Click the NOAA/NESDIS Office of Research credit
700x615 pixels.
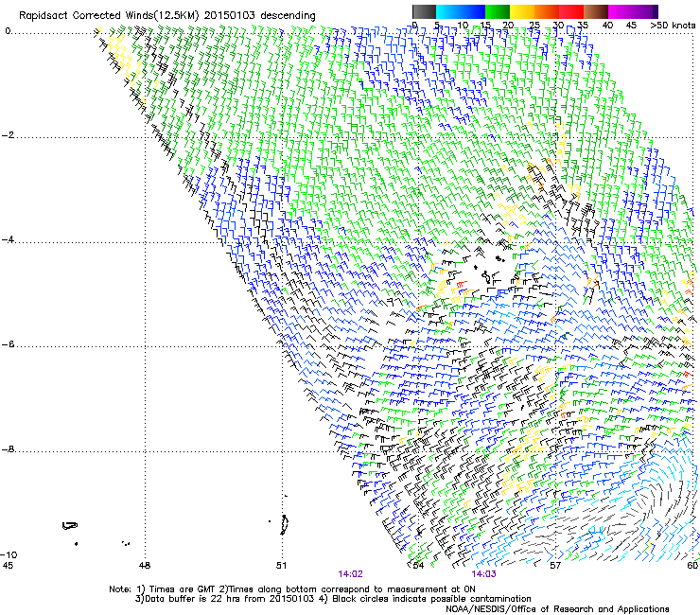coord(557,609)
